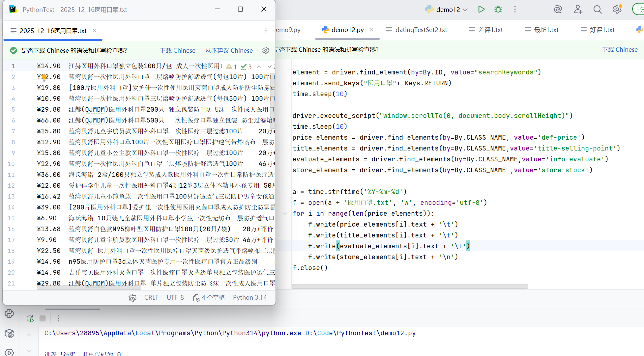Open the Code With Me user icon

[578, 9]
